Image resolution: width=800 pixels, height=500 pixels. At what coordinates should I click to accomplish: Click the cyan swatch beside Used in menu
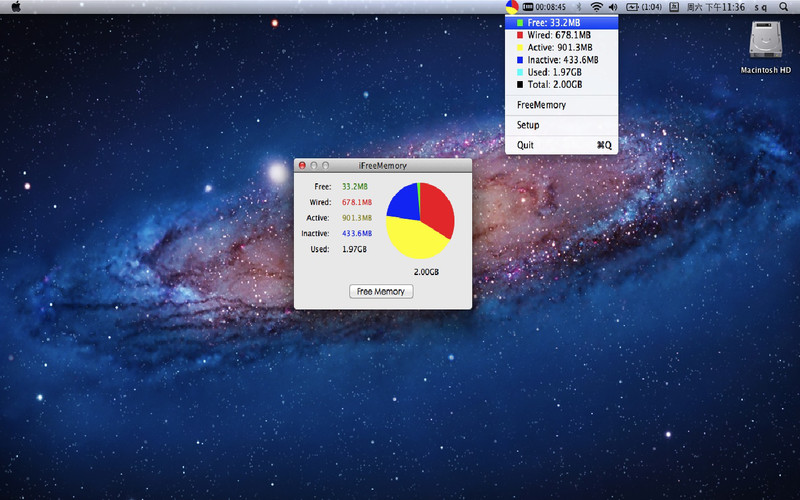(520, 72)
